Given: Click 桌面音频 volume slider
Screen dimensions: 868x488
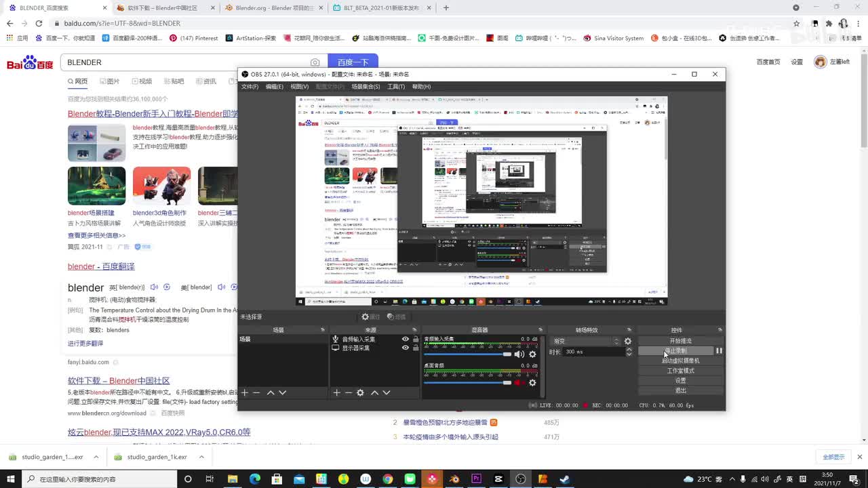Looking at the screenshot, I should coord(468,382).
